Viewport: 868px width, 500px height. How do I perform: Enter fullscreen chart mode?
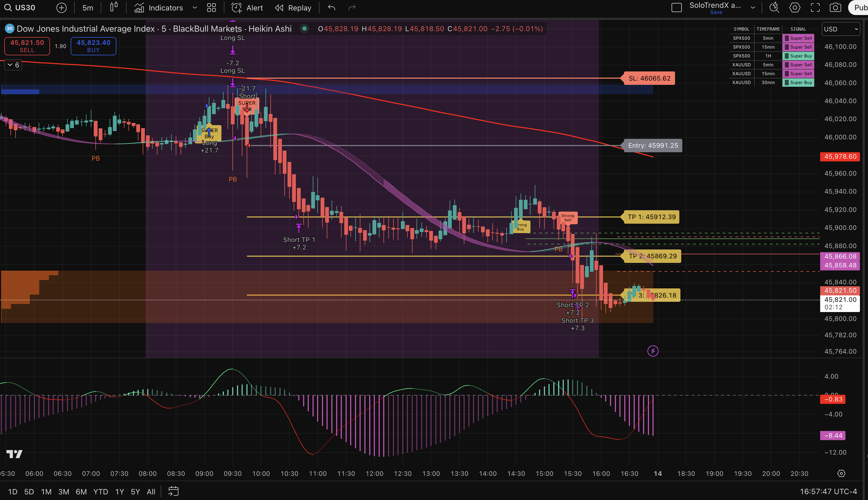tap(815, 8)
